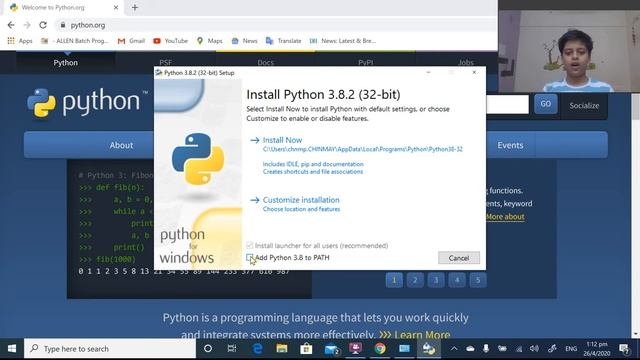Open a new browser tab
Image resolution: width=640 pixels, height=360 pixels.
click(x=135, y=7)
